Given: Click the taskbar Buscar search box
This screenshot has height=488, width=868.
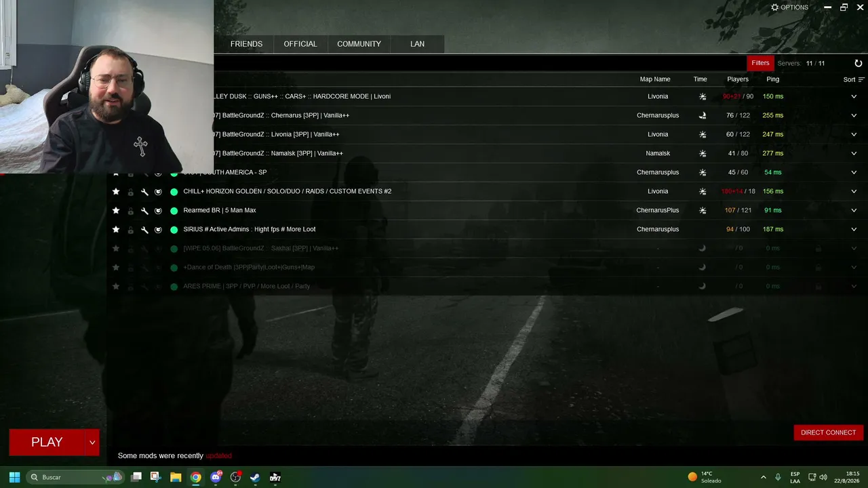Looking at the screenshot, I should tap(75, 477).
